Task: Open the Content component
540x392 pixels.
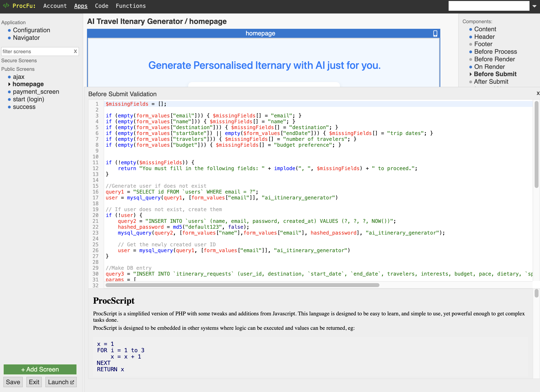Action: click(485, 29)
